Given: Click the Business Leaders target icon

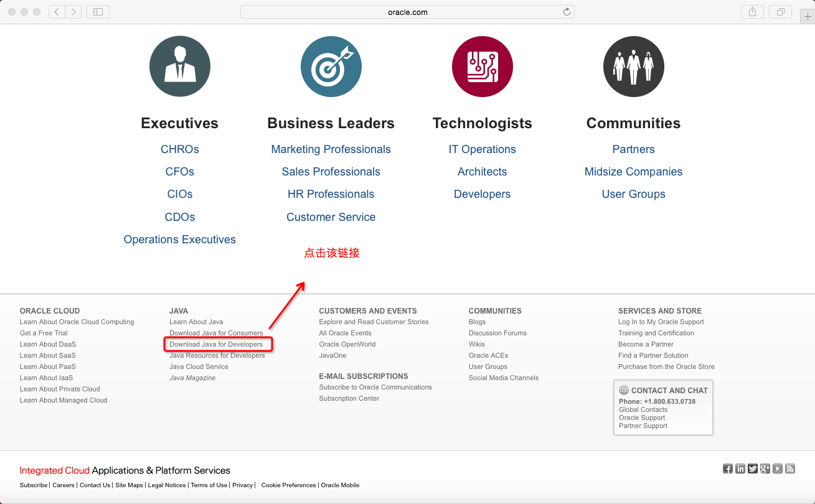Looking at the screenshot, I should (x=331, y=67).
